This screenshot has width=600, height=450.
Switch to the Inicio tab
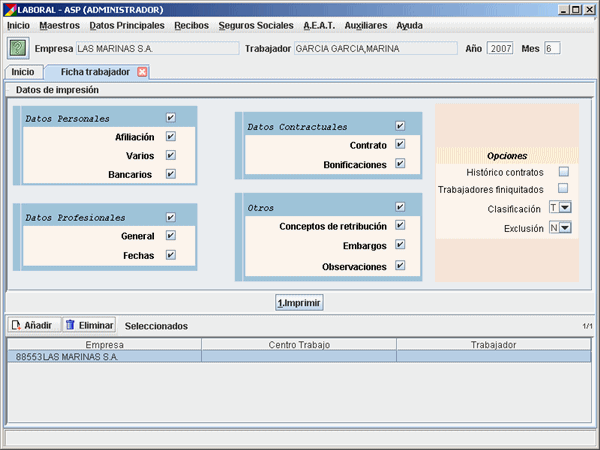(x=23, y=72)
